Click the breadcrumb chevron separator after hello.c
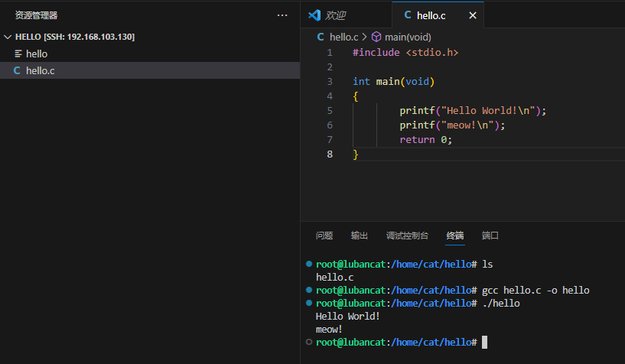625x364 pixels. 364,37
